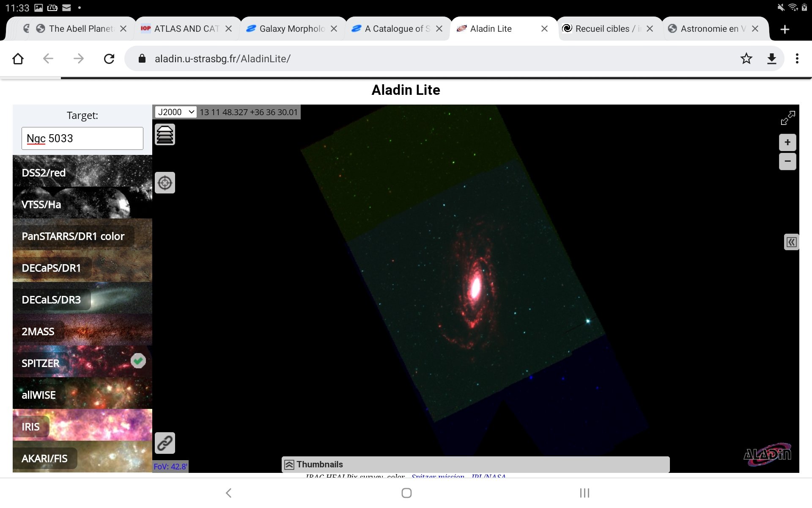
Task: Tap the Android recent apps button
Action: click(x=584, y=493)
